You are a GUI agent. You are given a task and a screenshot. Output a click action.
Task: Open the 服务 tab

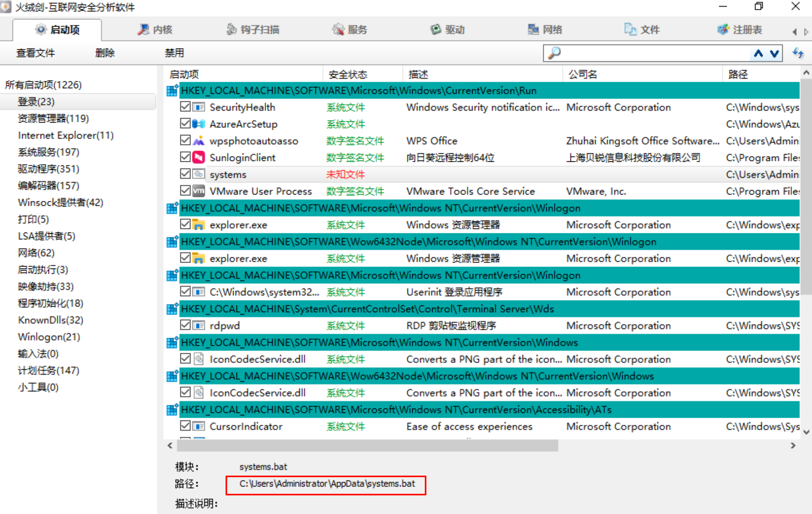(x=350, y=30)
